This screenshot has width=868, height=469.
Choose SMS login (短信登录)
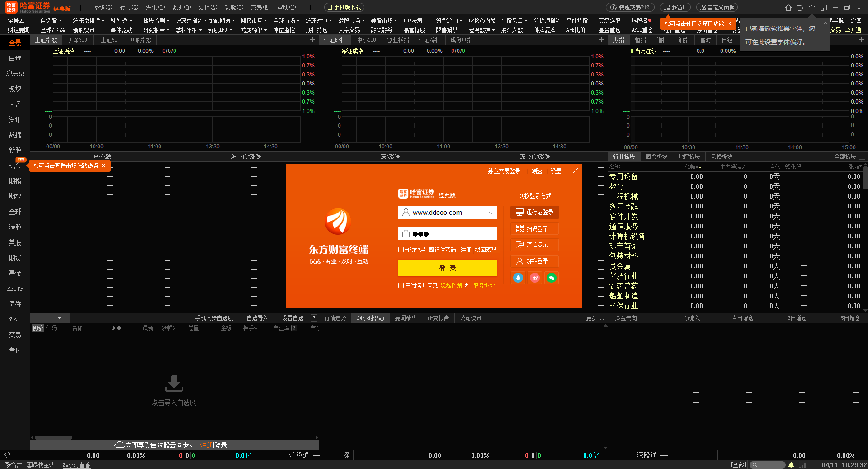click(535, 245)
